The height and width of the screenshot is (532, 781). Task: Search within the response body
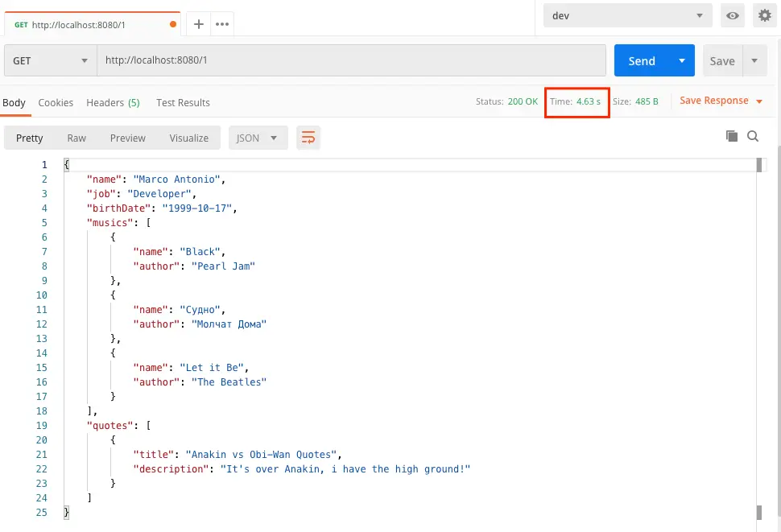753,136
